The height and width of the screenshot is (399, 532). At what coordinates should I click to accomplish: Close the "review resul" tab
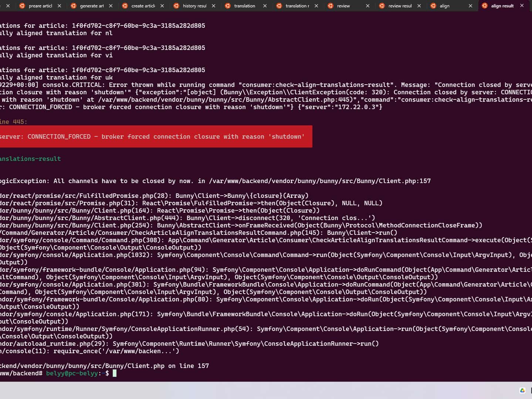click(x=419, y=6)
